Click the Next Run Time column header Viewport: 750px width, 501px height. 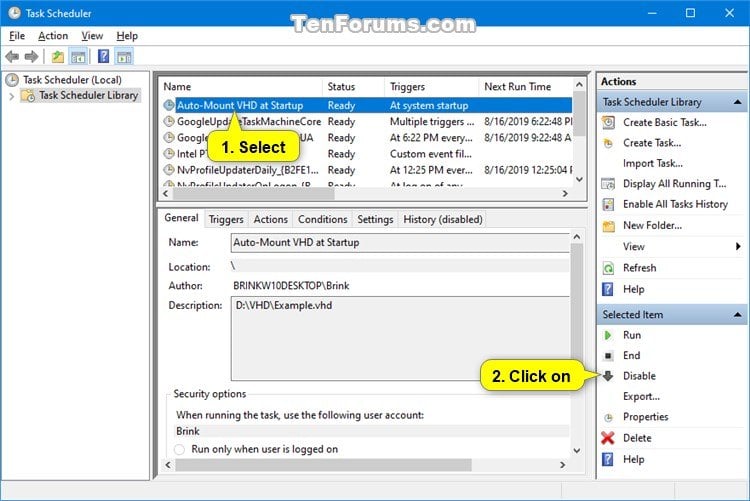coord(525,87)
